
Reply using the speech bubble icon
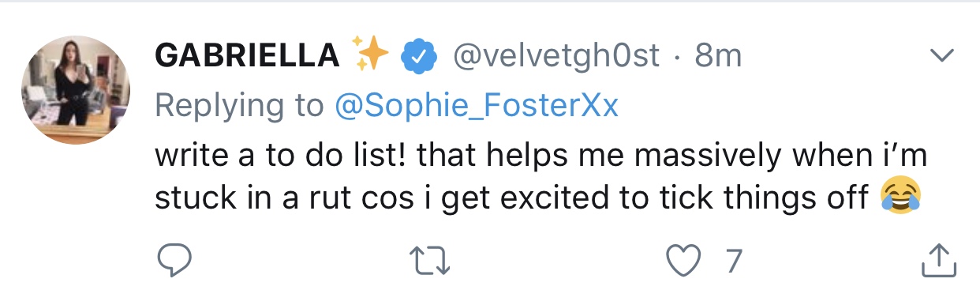[173, 261]
